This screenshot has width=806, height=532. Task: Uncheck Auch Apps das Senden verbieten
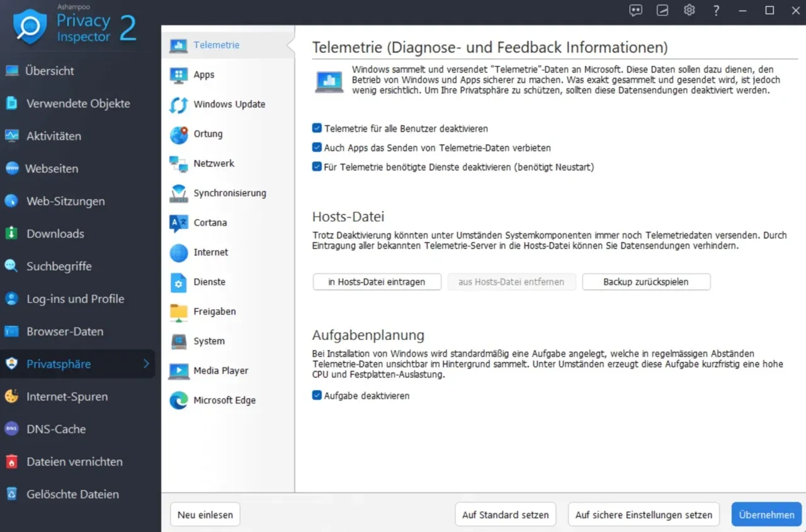[317, 148]
